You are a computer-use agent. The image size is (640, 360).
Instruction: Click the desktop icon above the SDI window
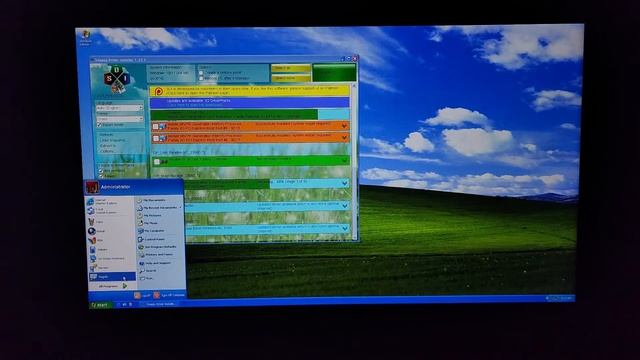click(x=86, y=38)
